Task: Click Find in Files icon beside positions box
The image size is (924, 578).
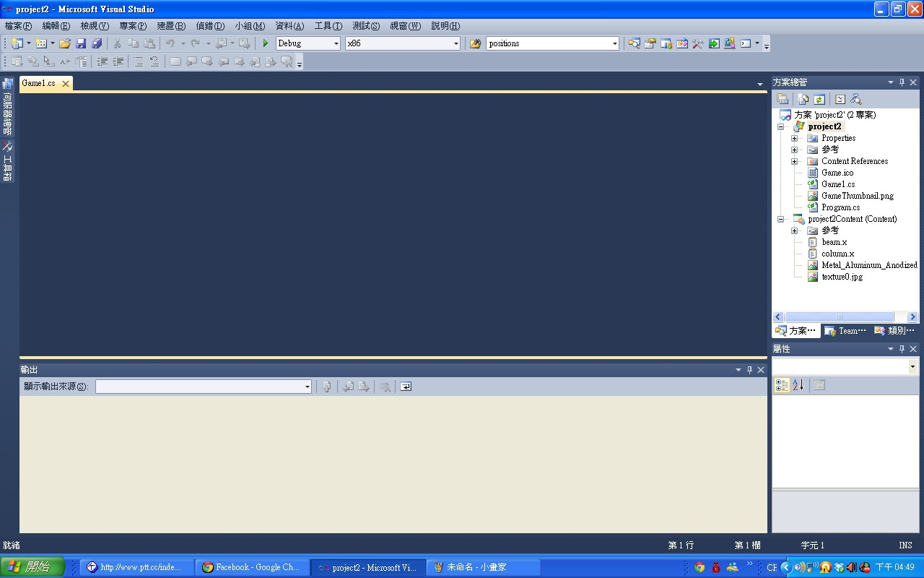Action: 475,43
